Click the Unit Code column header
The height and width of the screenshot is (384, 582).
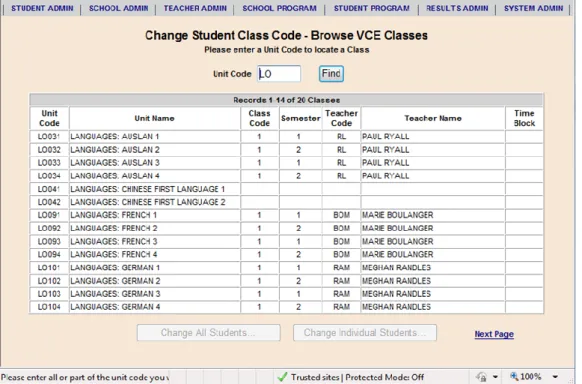pyautogui.click(x=49, y=118)
